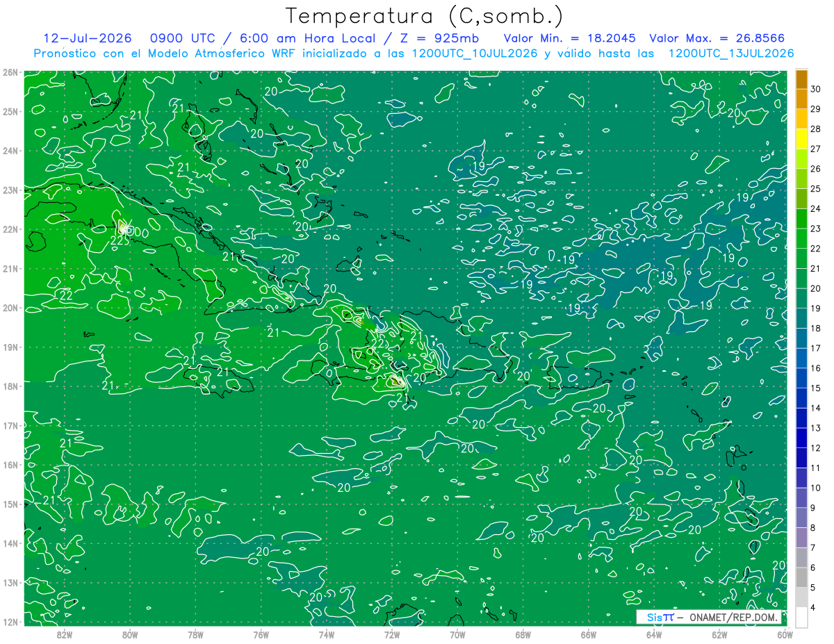834x644 pixels.
Task: Click the "76W" longitude axis label
Action: tap(261, 634)
